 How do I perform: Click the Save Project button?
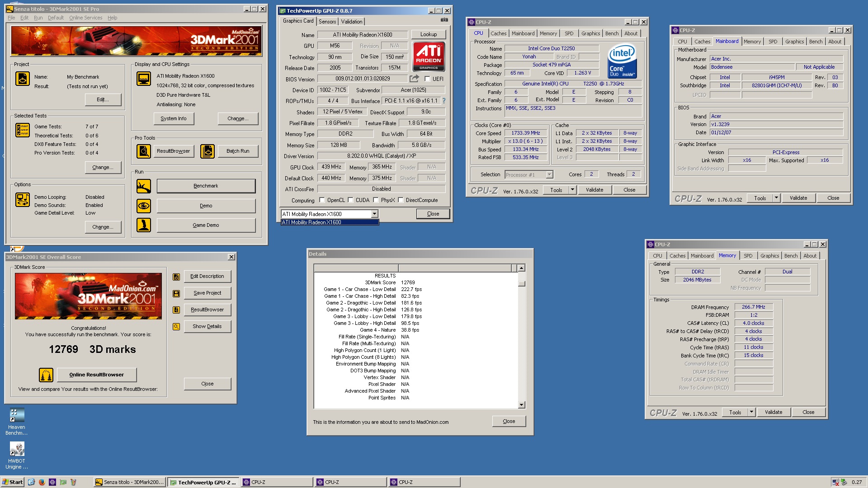click(x=208, y=293)
